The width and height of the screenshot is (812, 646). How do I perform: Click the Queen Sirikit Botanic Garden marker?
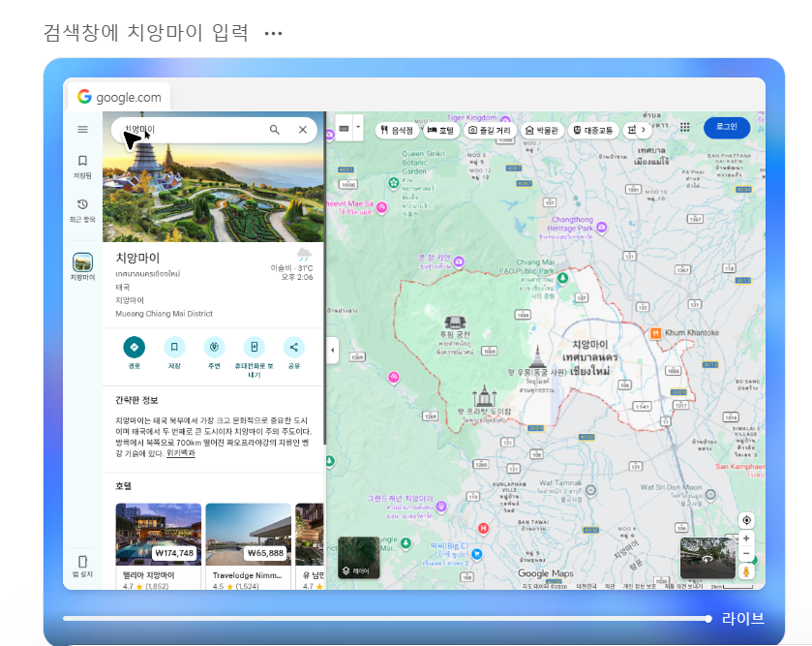point(393,183)
